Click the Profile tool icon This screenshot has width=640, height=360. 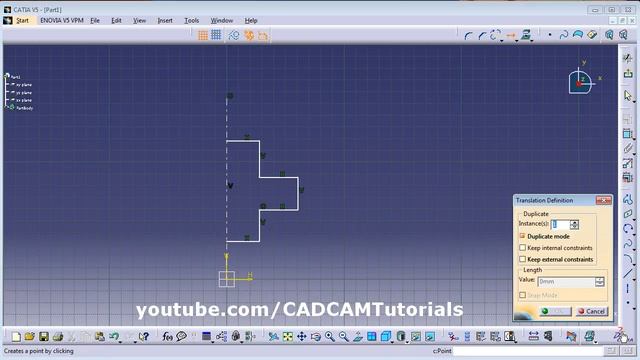click(628, 200)
